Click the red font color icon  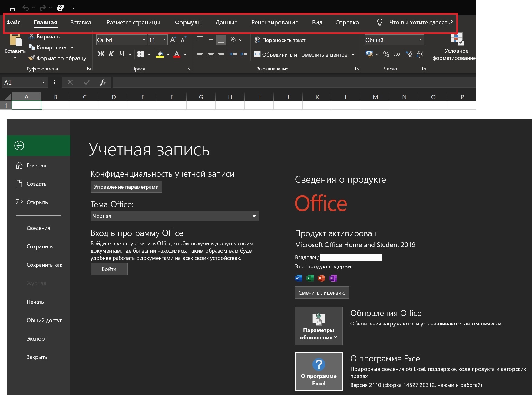[x=177, y=54]
